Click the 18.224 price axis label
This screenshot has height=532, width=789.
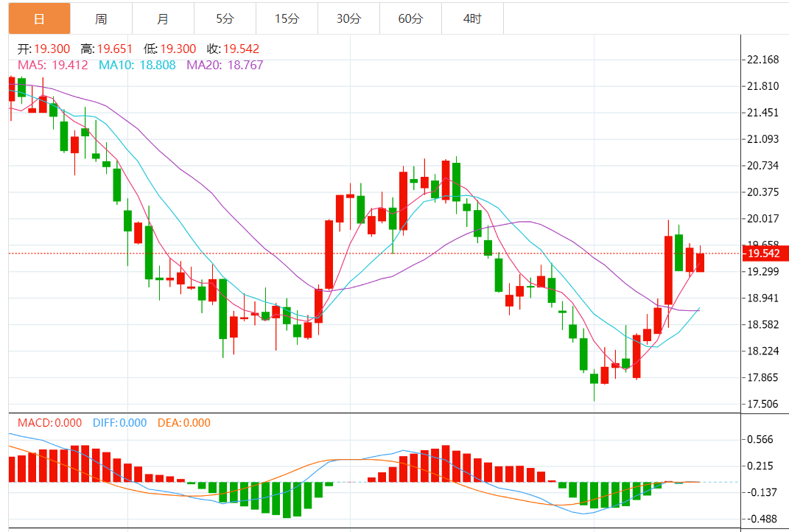coord(762,351)
